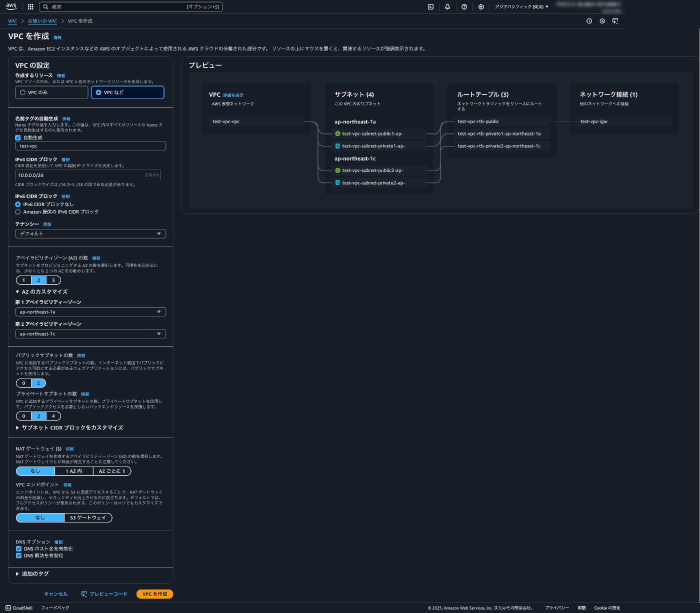The image size is (700, 613).
Task: Expand 'サブネット CIDR ブロックをカスタマイズ'
Action: pos(69,427)
